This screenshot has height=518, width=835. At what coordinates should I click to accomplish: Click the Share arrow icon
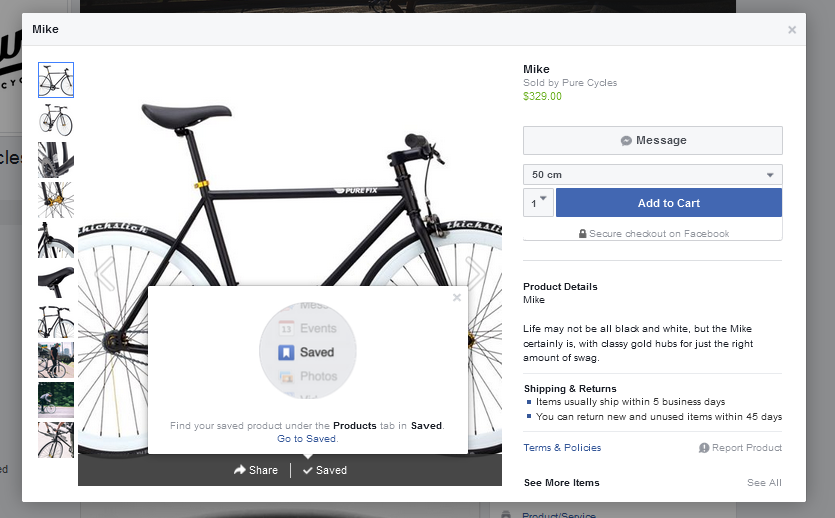[240, 470]
